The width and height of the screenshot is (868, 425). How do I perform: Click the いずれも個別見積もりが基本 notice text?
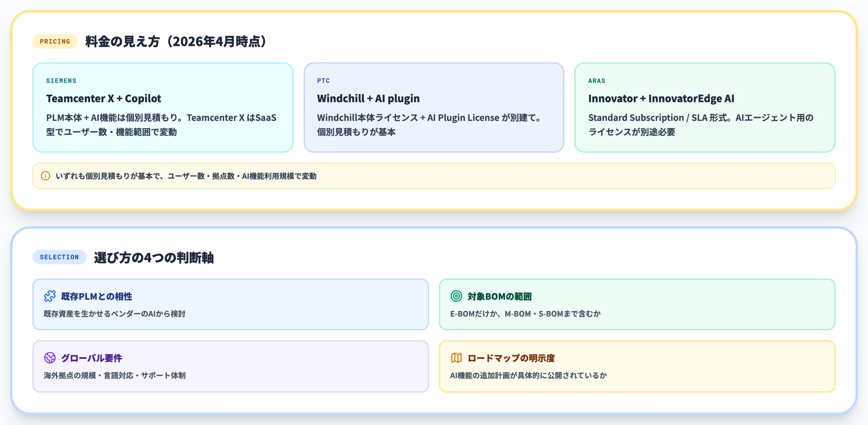coord(186,176)
